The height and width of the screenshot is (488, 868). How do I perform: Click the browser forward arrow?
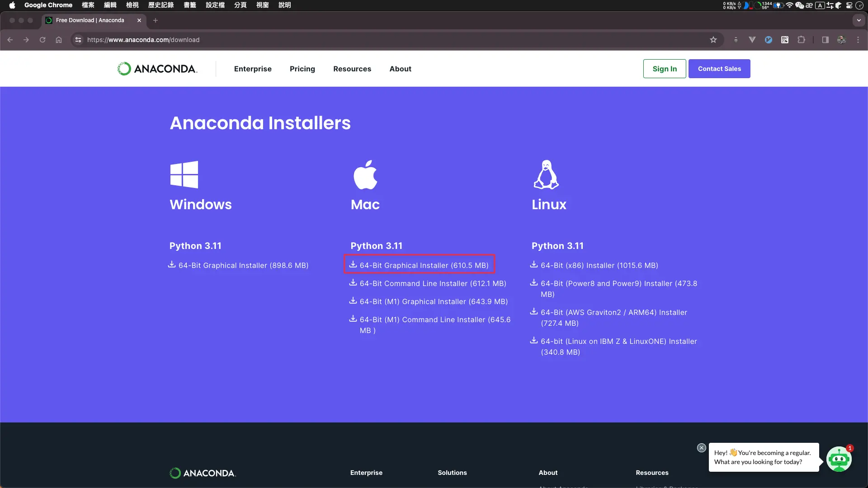26,40
